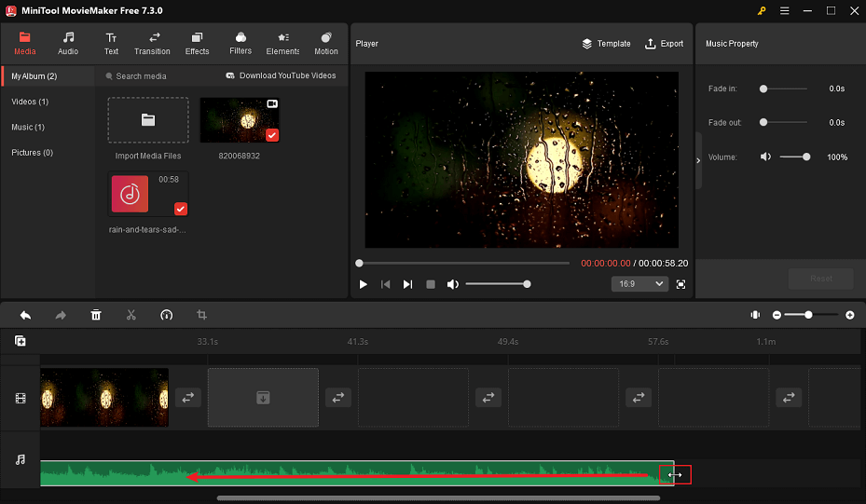Screen dimensions: 866x504
Task: Select the video clip on timeline
Action: point(104,398)
